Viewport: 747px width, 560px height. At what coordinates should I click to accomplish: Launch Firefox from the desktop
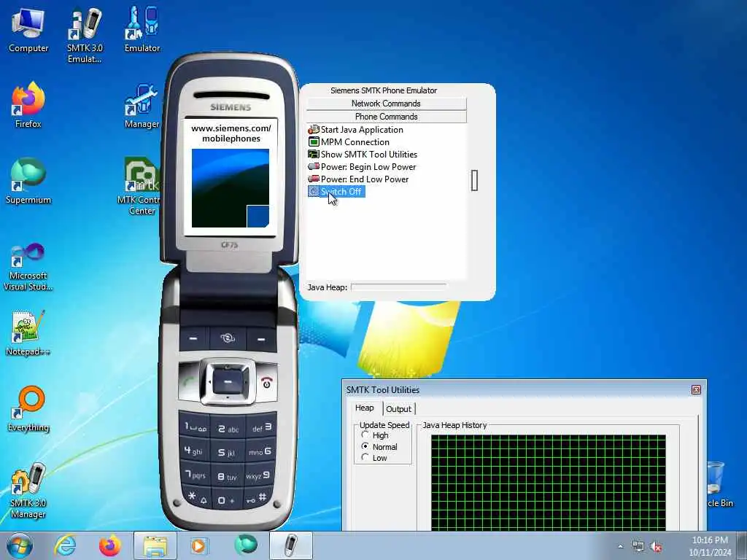pyautogui.click(x=28, y=106)
